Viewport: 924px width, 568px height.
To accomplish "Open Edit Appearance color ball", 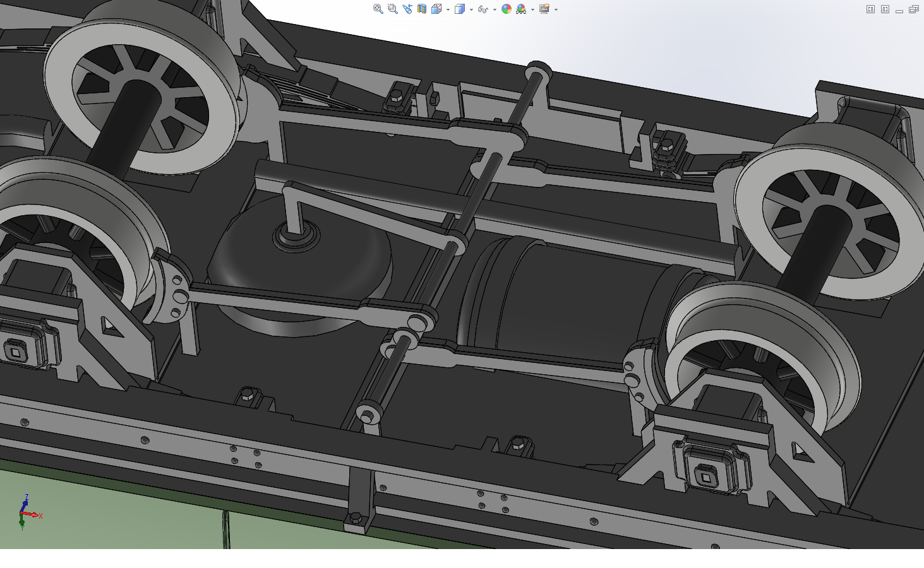I will 507,9.
